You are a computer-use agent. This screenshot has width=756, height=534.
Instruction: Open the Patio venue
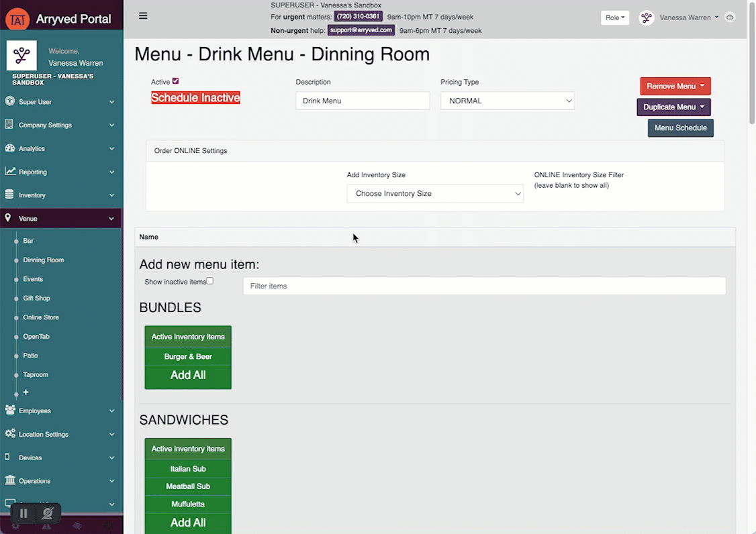click(x=30, y=355)
